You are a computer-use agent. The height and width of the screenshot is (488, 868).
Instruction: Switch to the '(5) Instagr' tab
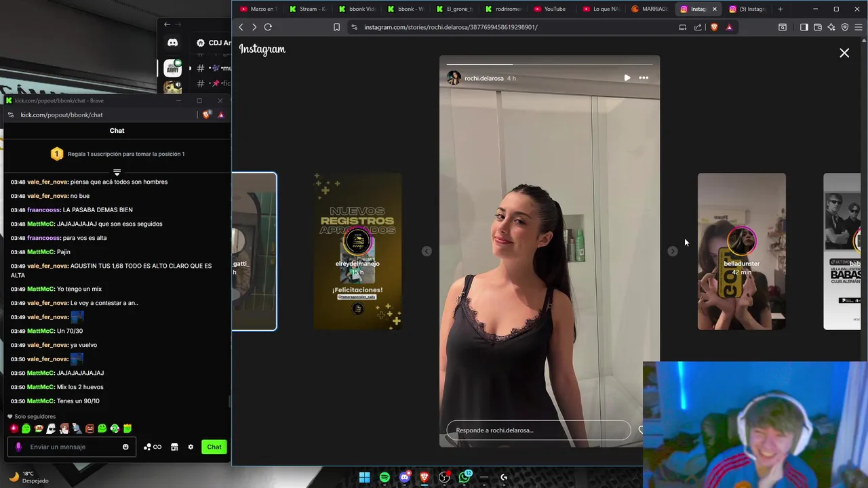pyautogui.click(x=749, y=9)
